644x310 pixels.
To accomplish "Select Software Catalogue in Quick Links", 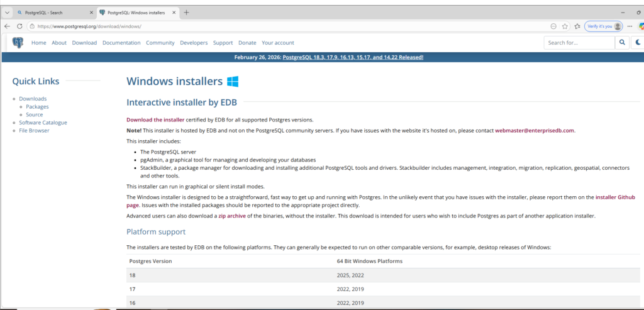I will tap(43, 123).
